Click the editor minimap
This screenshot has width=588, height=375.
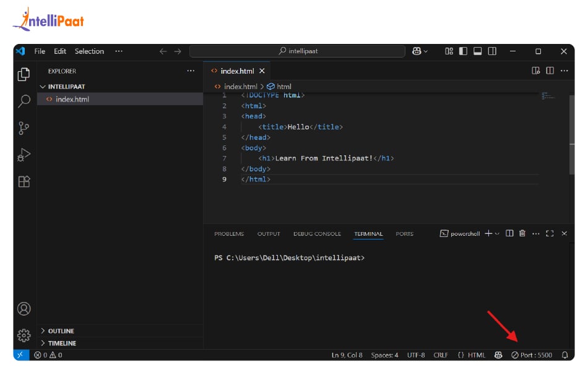coord(548,97)
